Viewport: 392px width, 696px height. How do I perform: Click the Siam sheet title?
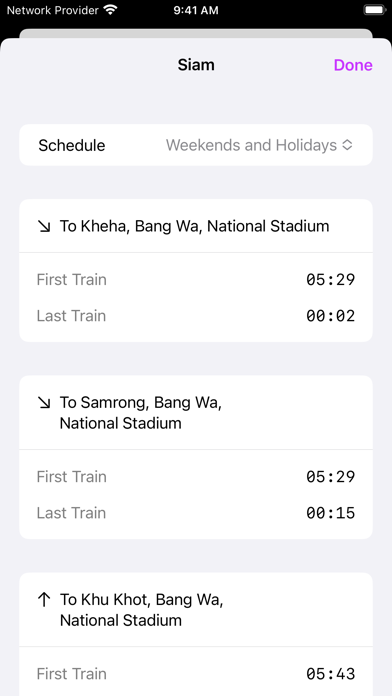(196, 65)
